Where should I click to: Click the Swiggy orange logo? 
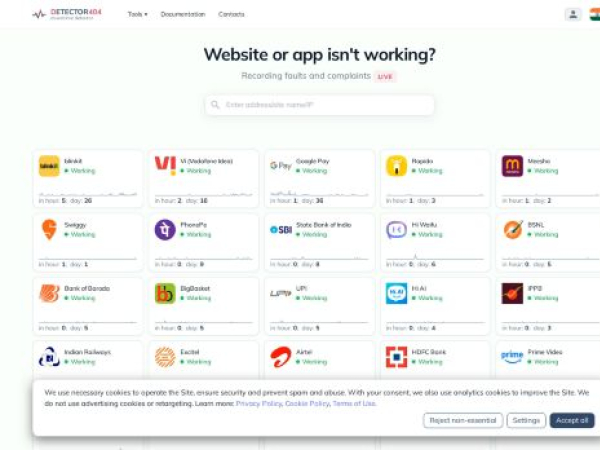49,229
